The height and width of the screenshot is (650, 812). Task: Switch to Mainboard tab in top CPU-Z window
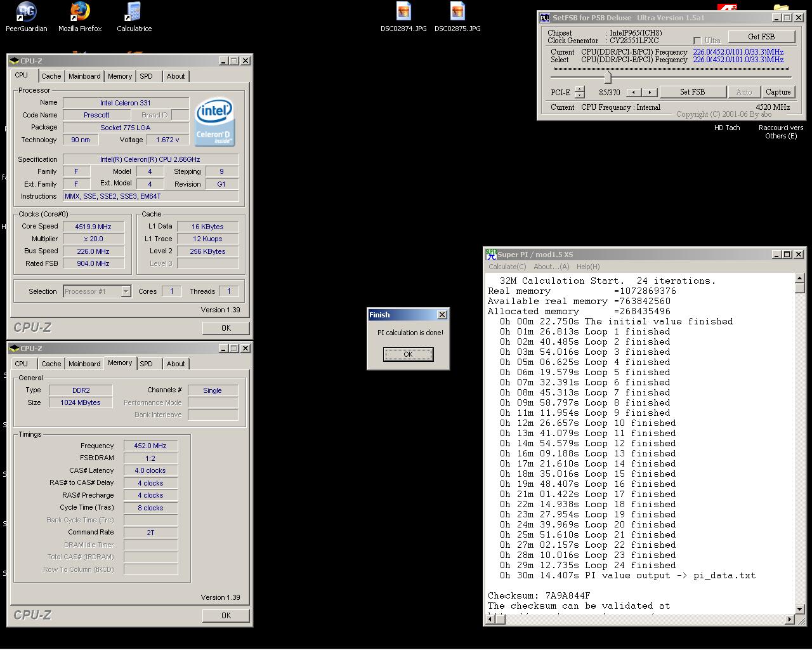[x=84, y=76]
